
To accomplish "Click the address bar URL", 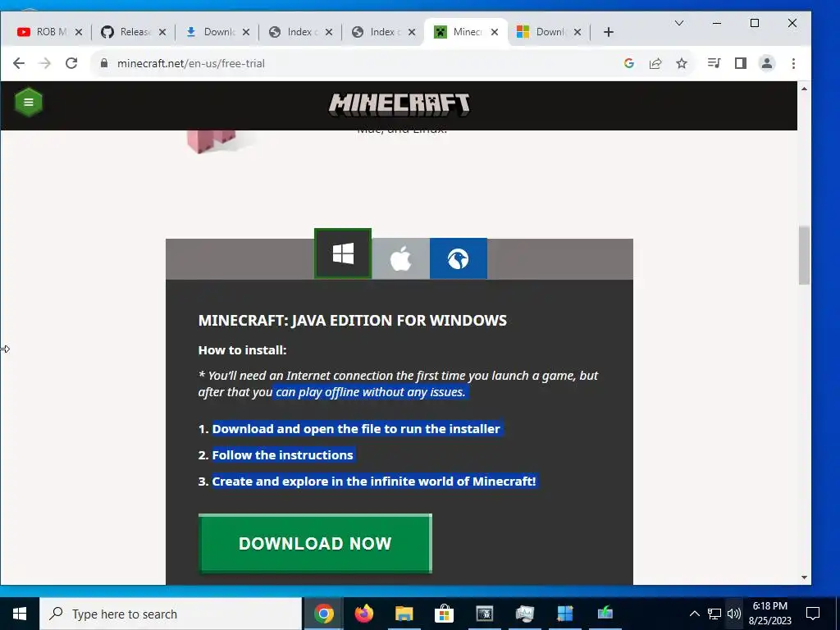I will coord(190,63).
